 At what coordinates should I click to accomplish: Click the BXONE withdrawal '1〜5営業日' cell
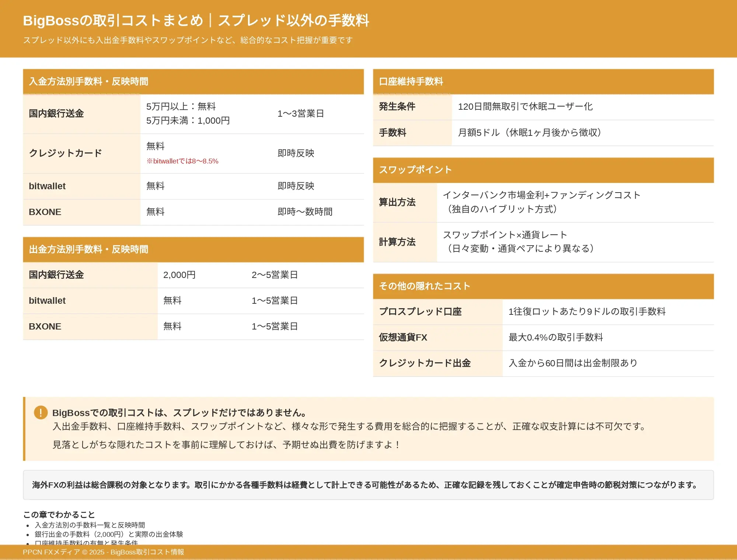pyautogui.click(x=305, y=327)
